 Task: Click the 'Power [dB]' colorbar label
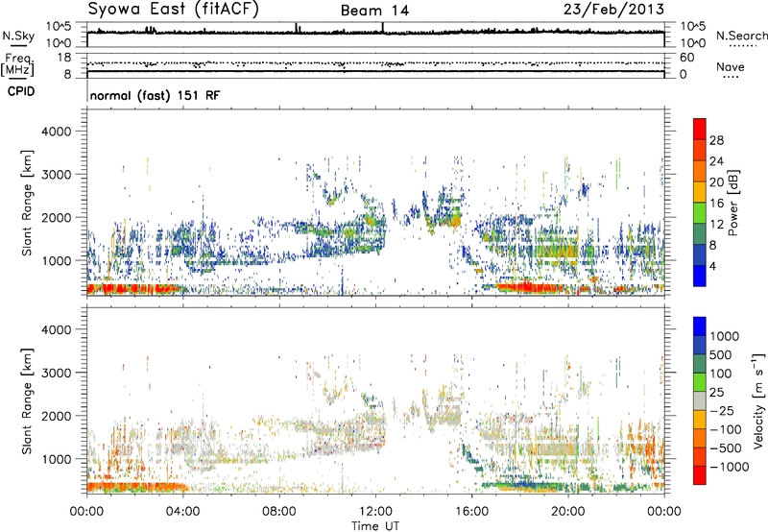click(733, 203)
